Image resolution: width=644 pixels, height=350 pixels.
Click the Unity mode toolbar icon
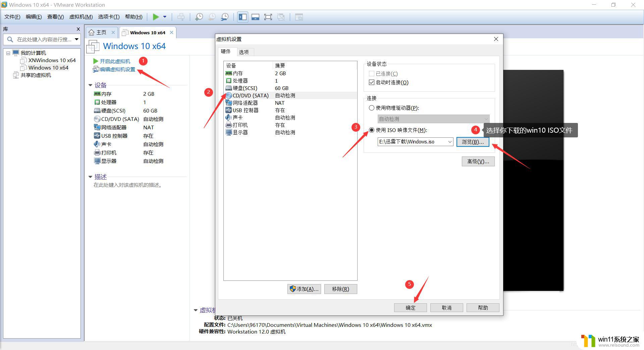pyautogui.click(x=281, y=17)
